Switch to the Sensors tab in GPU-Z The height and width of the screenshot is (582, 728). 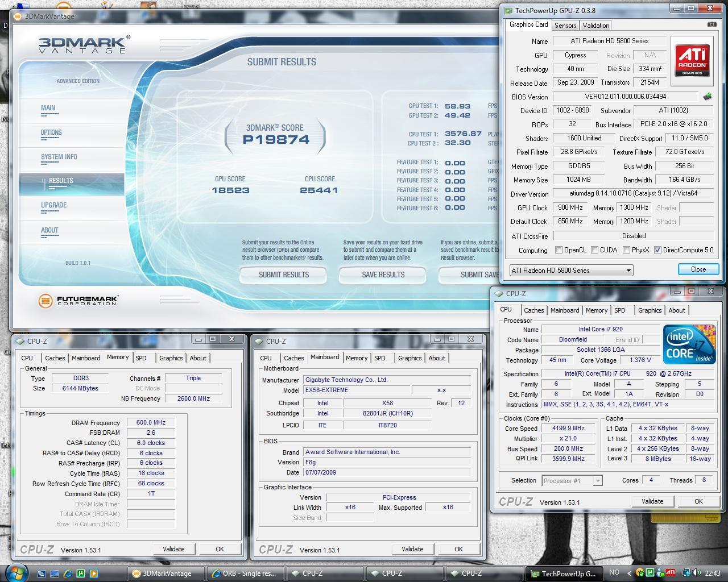(x=565, y=25)
